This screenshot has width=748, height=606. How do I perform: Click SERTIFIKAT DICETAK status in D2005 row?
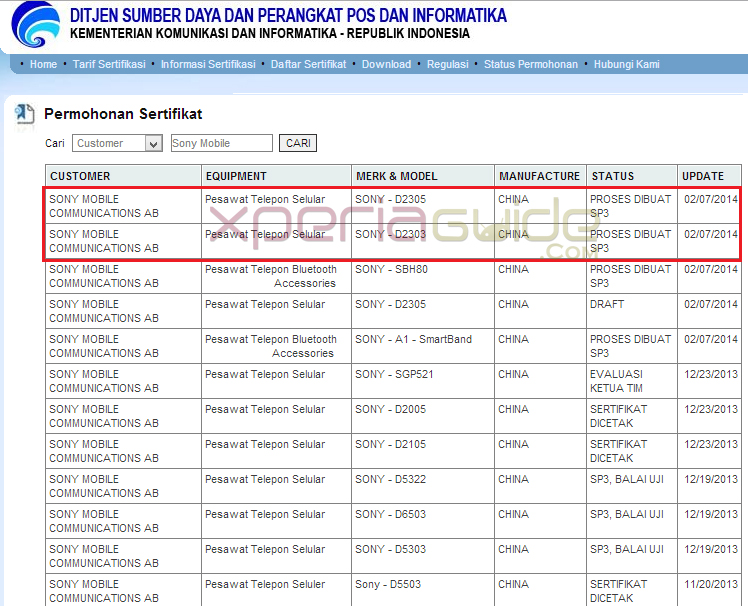pyautogui.click(x=632, y=416)
